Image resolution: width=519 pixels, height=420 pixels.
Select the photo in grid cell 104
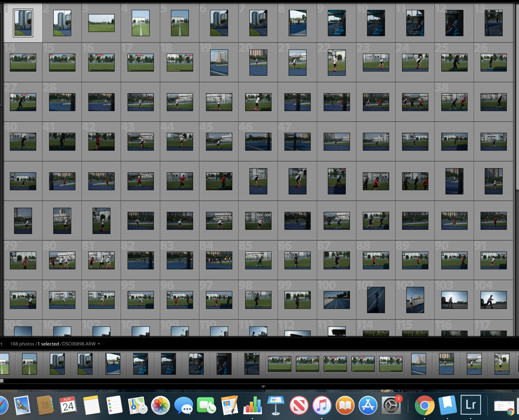pos(494,300)
